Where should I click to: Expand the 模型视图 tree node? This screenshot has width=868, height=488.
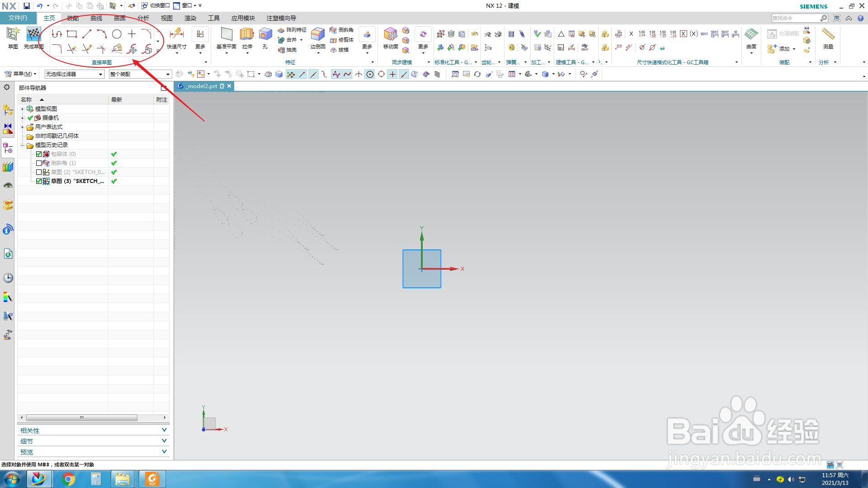tap(22, 109)
